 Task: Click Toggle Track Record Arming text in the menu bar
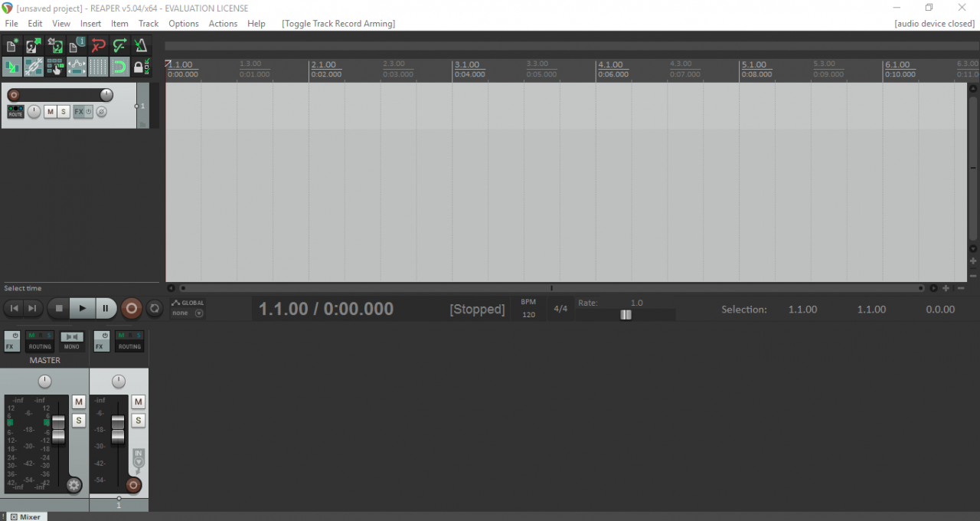tap(338, 24)
